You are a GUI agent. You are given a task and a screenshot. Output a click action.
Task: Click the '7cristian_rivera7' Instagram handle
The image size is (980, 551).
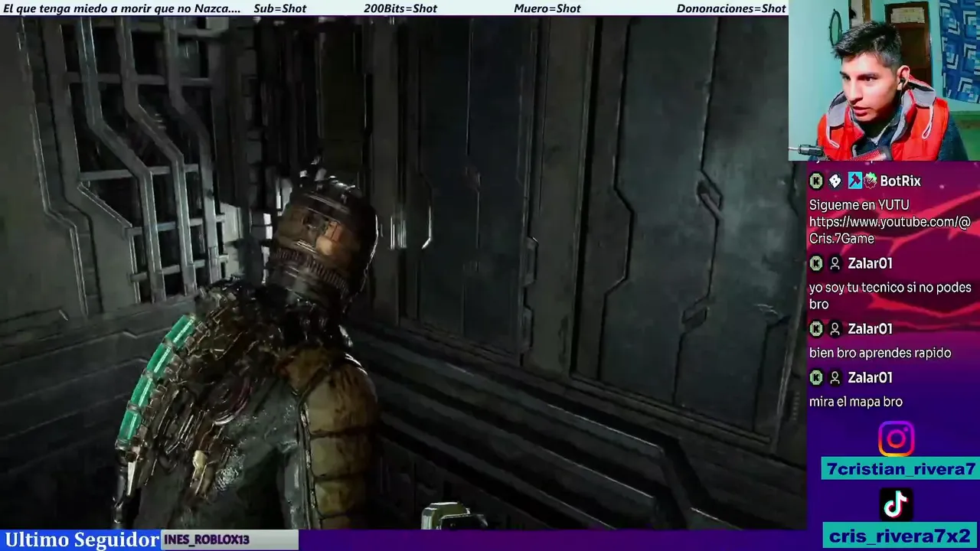901,469
